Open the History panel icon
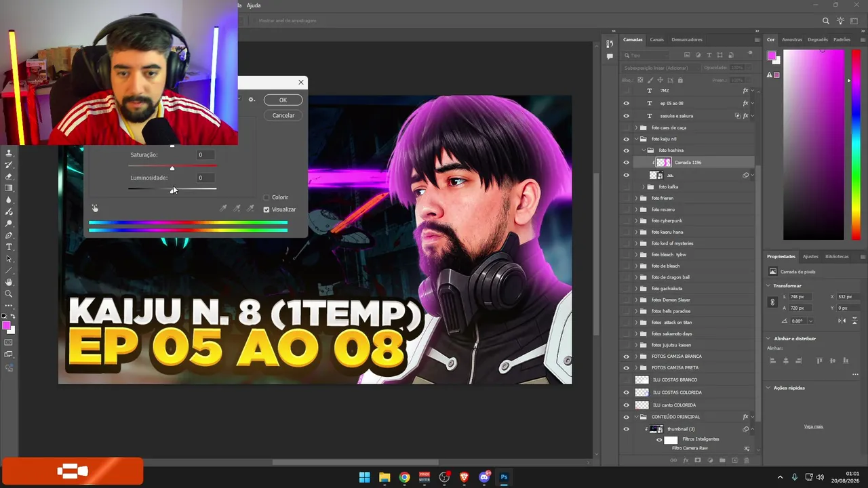This screenshot has width=868, height=488. coord(610,44)
